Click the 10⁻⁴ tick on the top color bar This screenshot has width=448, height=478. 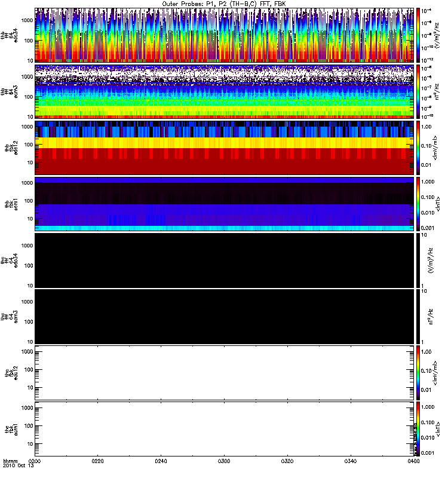(427, 11)
